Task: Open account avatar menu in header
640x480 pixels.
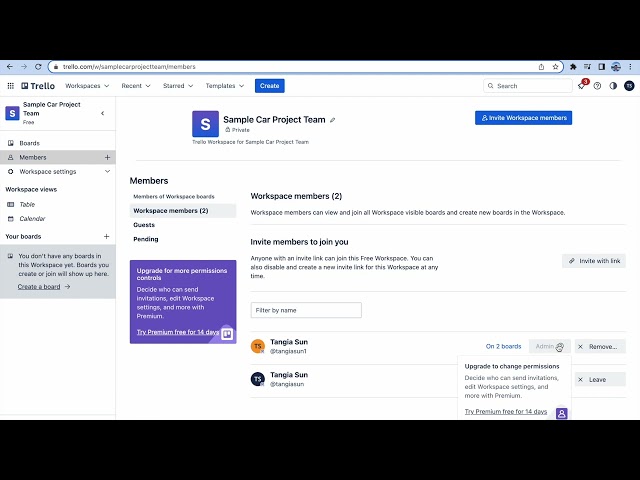Action: (629, 86)
